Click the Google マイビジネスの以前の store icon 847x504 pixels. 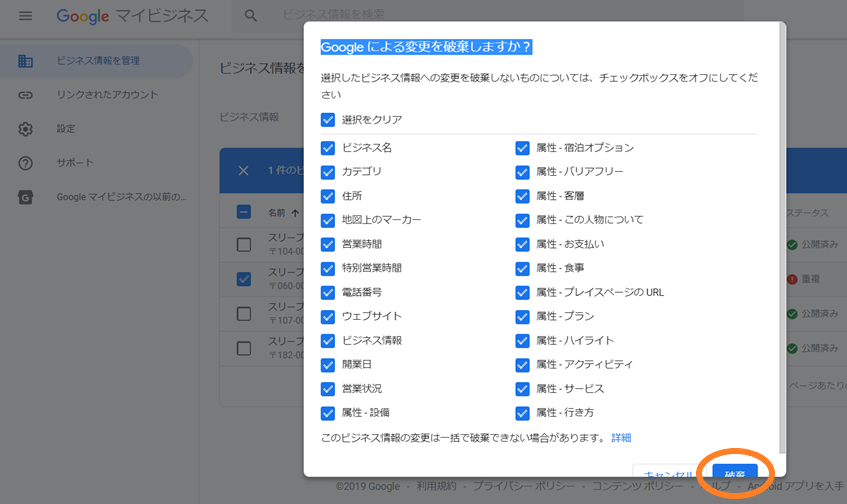tap(25, 197)
